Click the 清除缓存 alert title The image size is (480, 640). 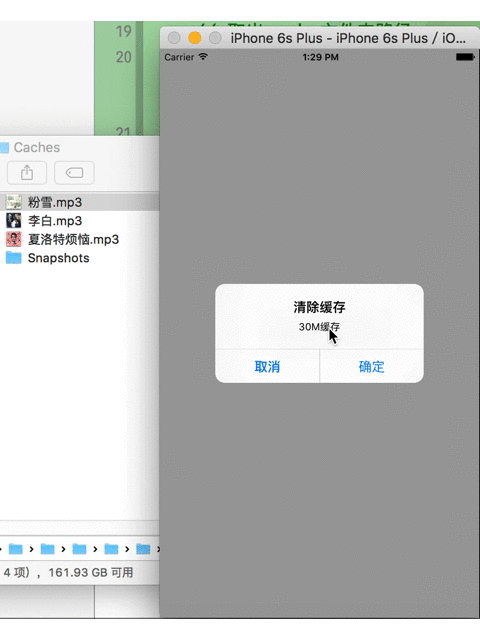(x=320, y=307)
